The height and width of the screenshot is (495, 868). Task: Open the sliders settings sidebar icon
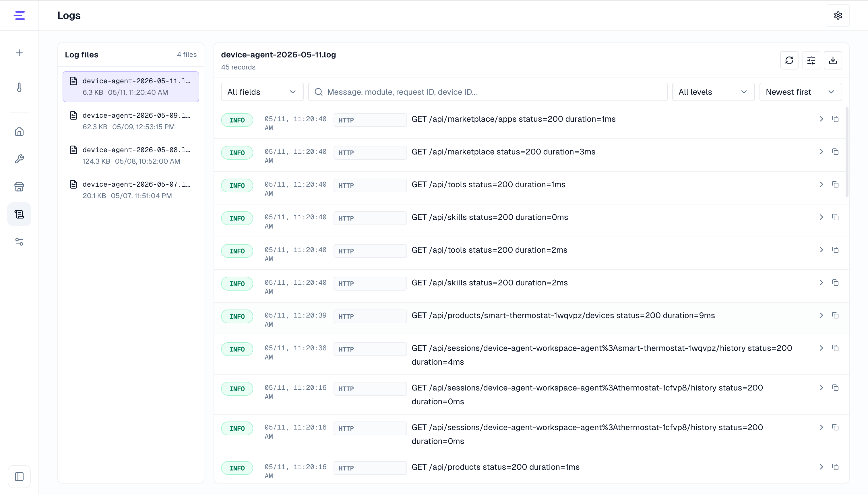pyautogui.click(x=19, y=242)
